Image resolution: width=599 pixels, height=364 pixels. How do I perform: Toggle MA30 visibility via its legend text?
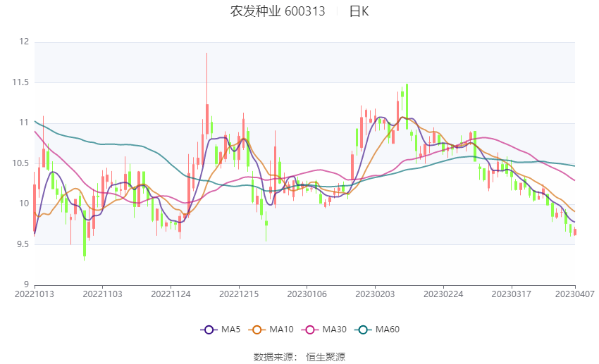click(x=334, y=330)
